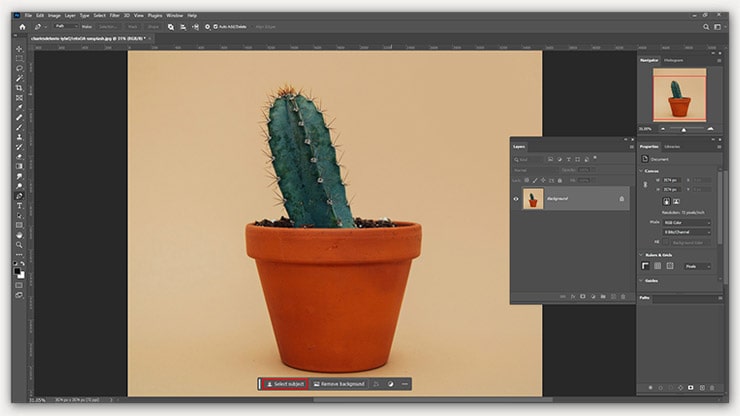Screen dimensions: 740x416
Task: Switch to the Libraries tab
Action: pyautogui.click(x=672, y=146)
